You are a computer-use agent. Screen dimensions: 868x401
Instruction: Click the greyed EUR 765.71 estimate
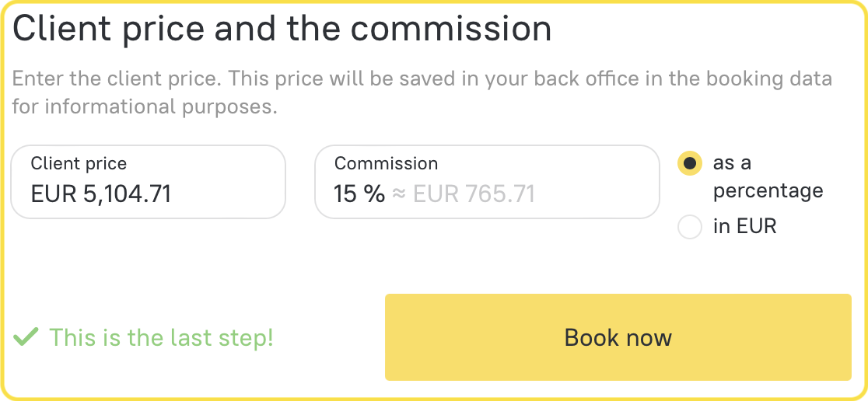474,194
